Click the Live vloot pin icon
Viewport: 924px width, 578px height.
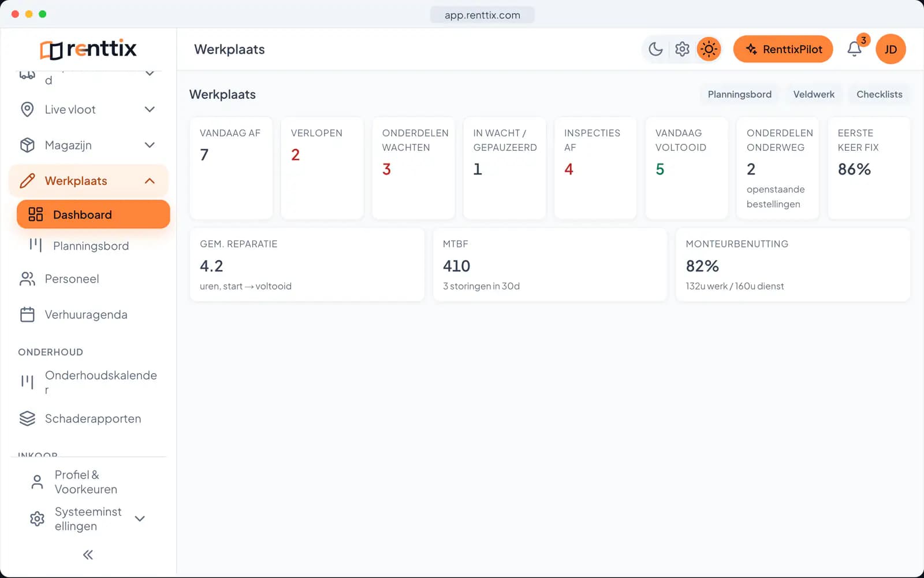[x=27, y=109]
